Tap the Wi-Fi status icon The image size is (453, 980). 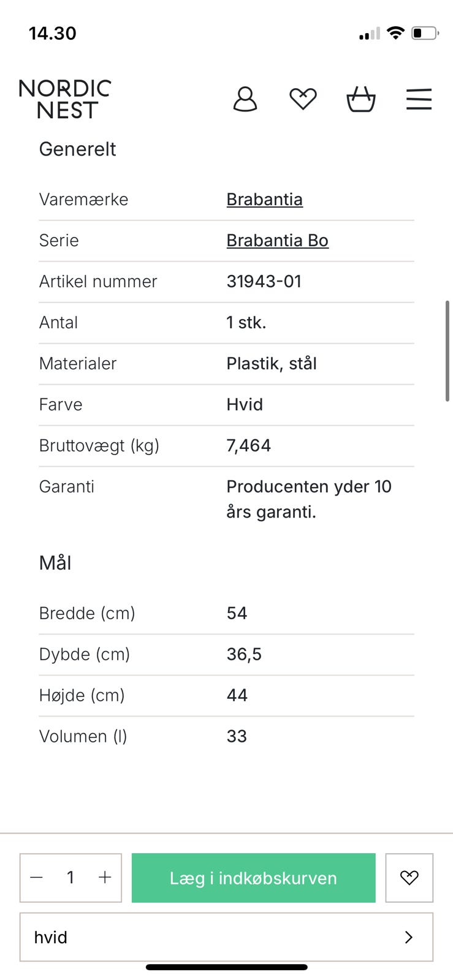tap(396, 33)
